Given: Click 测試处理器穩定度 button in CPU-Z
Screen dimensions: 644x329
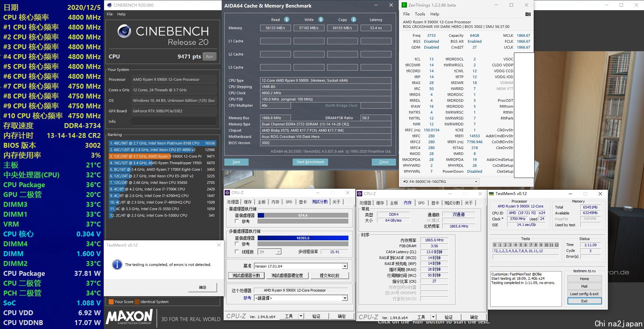Looking at the screenshot, I should (x=287, y=275).
